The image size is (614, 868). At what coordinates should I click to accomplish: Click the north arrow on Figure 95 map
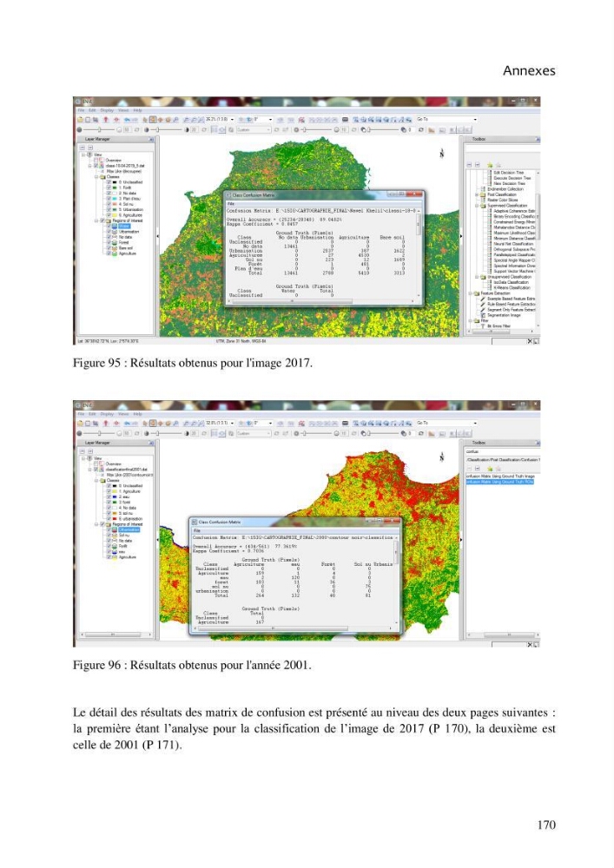(441, 154)
